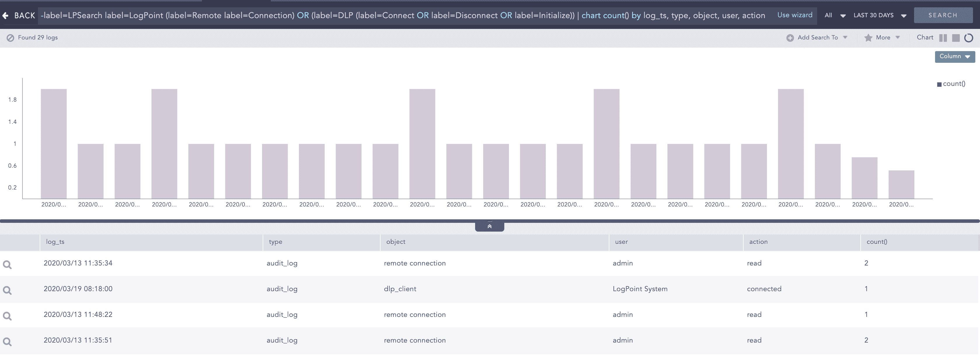Click the stop search icon
This screenshot has width=980, height=356.
[956, 38]
